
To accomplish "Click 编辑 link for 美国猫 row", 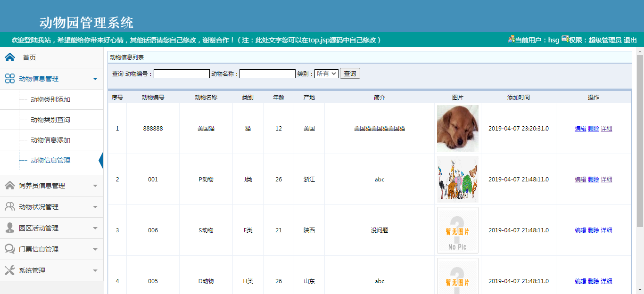I will pyautogui.click(x=580, y=129).
